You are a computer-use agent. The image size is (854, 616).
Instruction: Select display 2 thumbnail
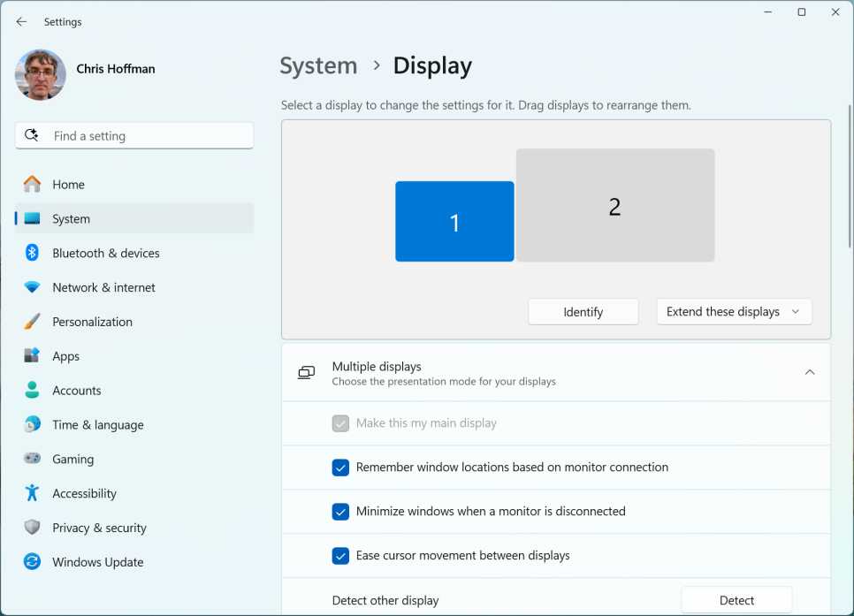click(x=614, y=205)
